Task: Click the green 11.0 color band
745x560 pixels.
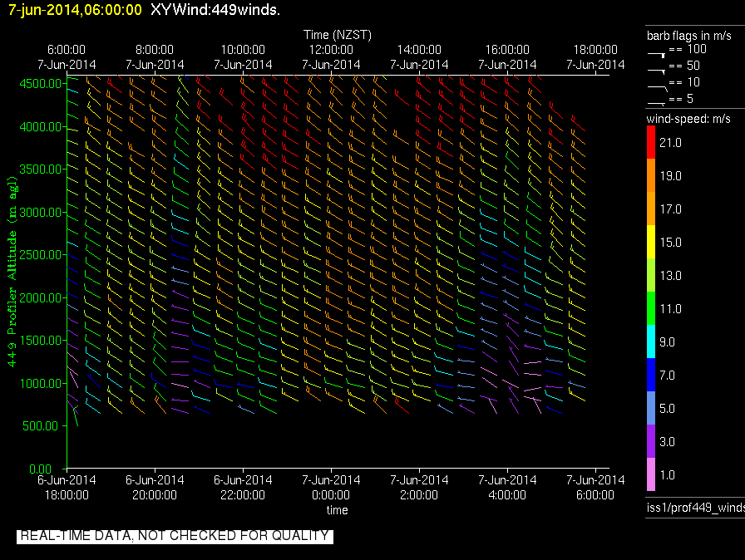Action: pyautogui.click(x=651, y=308)
